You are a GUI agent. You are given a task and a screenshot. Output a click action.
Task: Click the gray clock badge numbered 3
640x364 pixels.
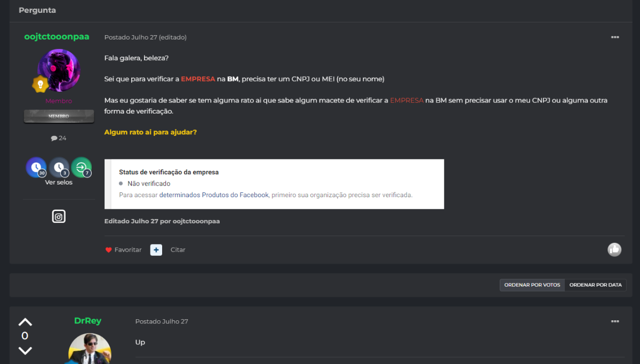59,167
